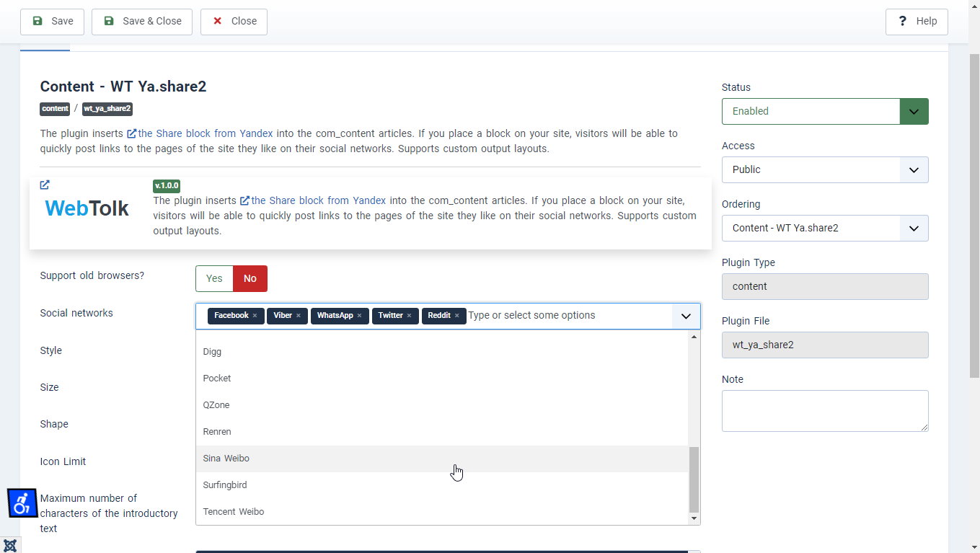Viewport: 980px width, 553px height.
Task: Click inside the Note text area
Action: (825, 411)
